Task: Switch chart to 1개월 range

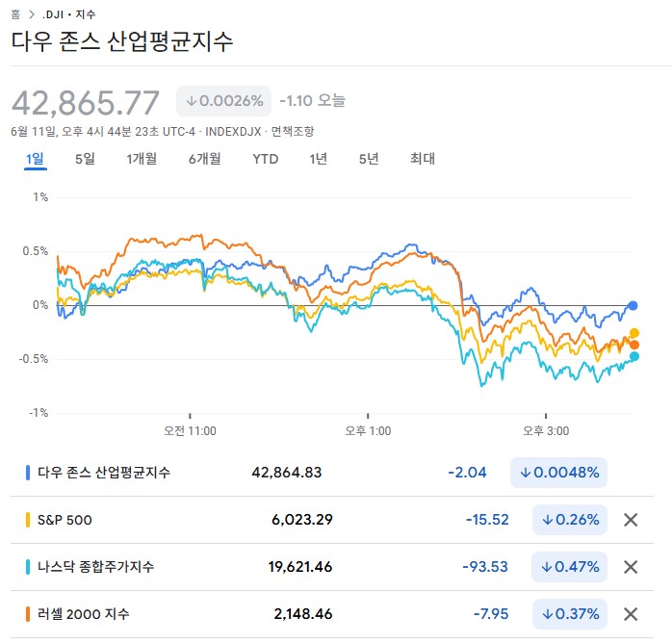Action: (x=142, y=159)
